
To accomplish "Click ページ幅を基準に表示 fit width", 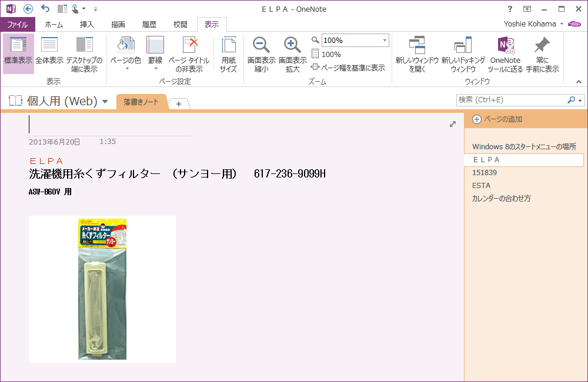I will pos(348,68).
